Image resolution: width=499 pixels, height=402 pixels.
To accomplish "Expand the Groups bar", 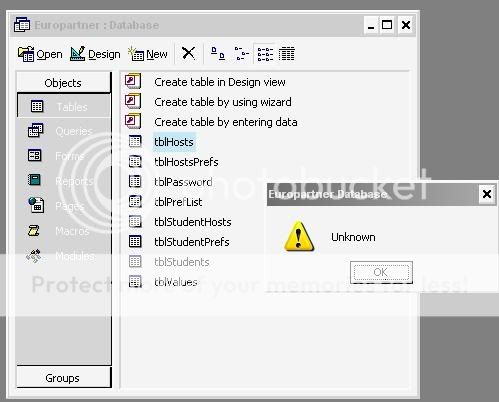I will pos(63,377).
